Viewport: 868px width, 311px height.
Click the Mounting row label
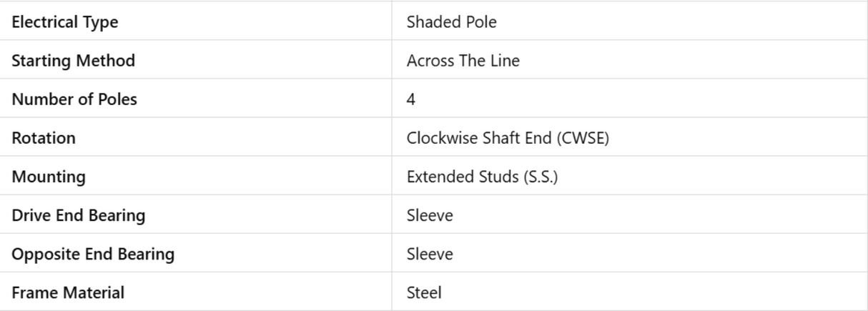point(49,177)
